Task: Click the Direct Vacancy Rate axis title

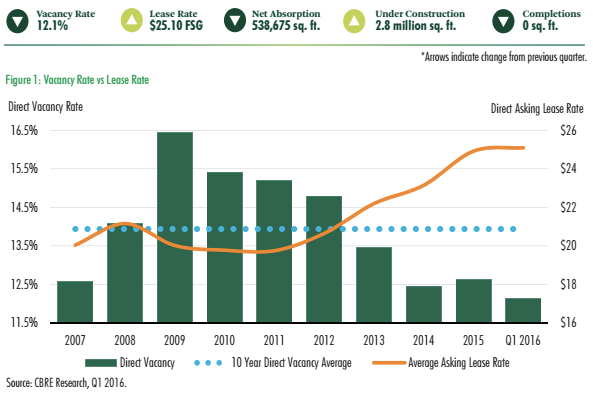Action: pyautogui.click(x=45, y=107)
